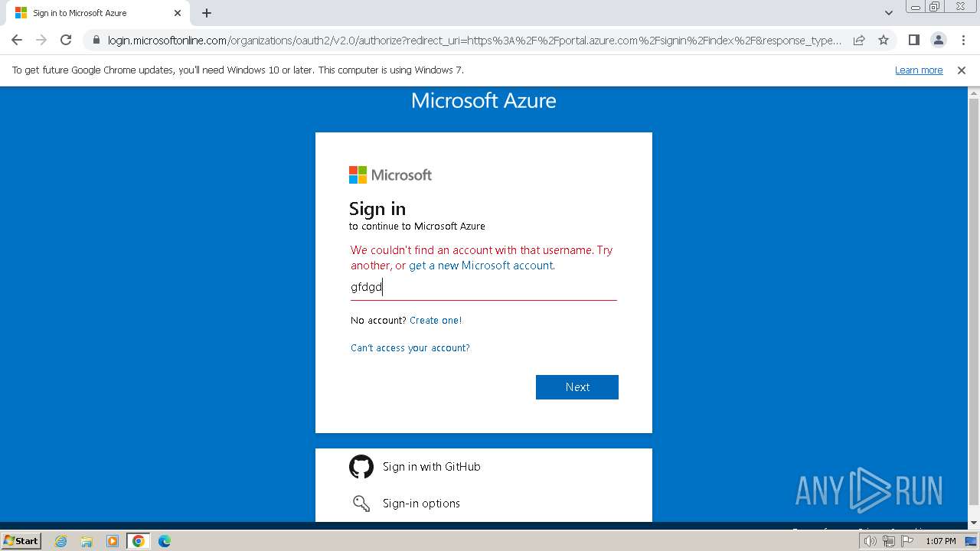This screenshot has height=551, width=980.
Task: Click the Microsoft logo
Action: pyautogui.click(x=390, y=175)
